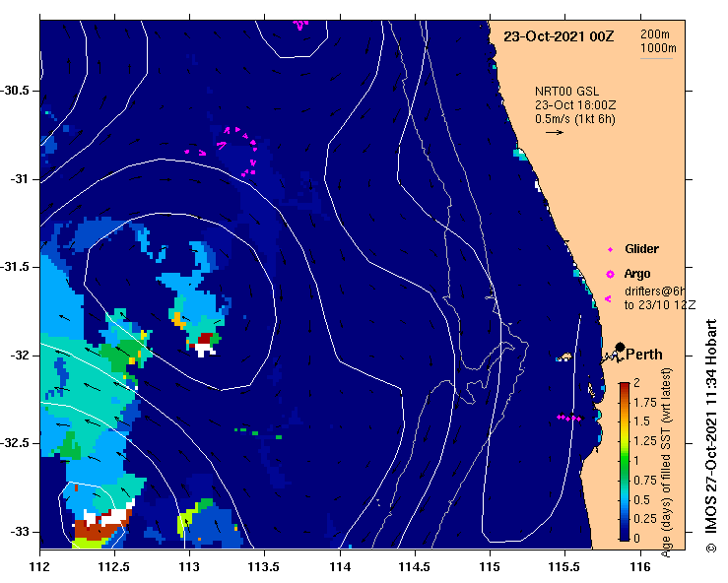728x583 pixels.
Task: Click longitude axis label 112
Action: (40, 567)
